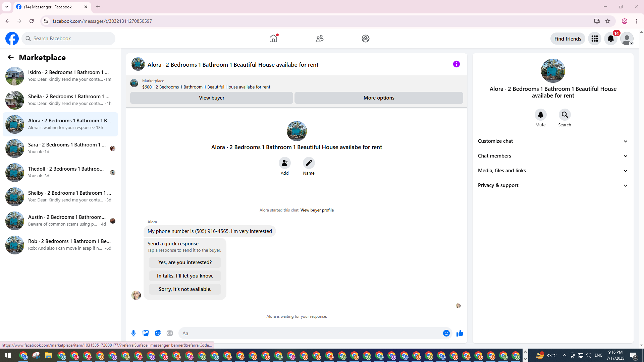Open the emoji picker in message box

[x=446, y=333]
